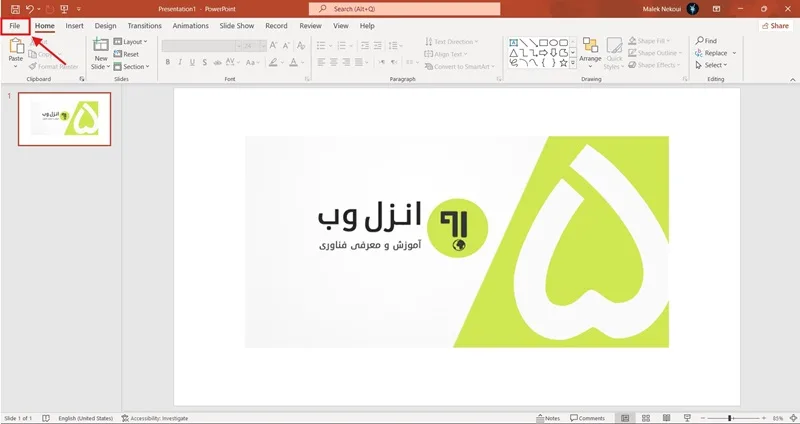Collapse the ribbon
Screen dimensions: 800x424
pos(793,80)
